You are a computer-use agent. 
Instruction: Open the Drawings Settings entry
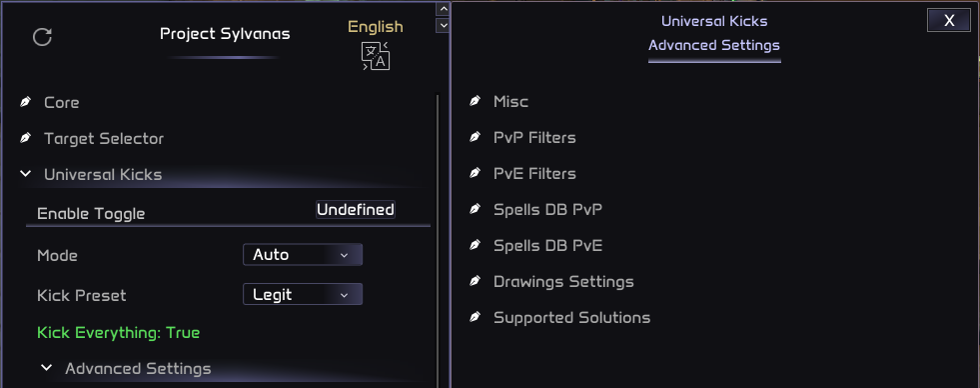(x=563, y=282)
